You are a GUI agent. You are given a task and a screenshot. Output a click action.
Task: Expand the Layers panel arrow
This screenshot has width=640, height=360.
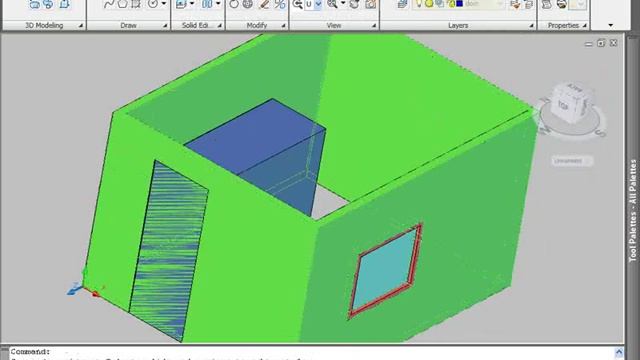pyautogui.click(x=531, y=26)
